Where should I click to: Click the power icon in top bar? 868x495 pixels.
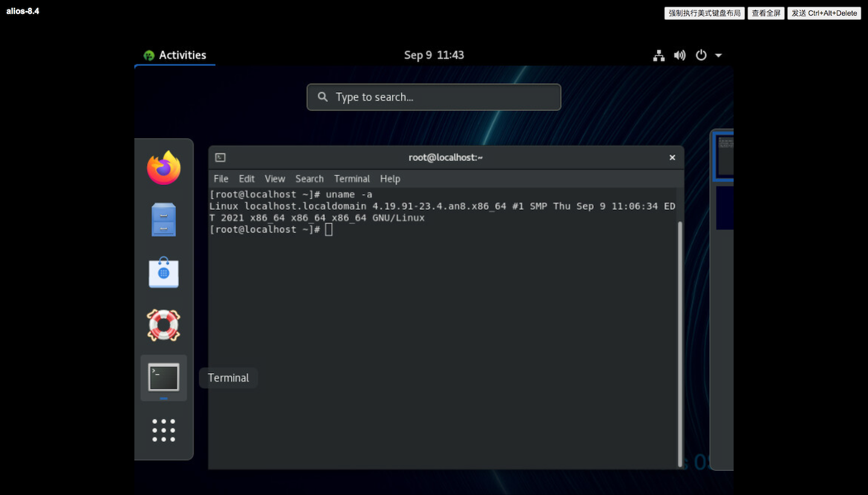click(701, 55)
